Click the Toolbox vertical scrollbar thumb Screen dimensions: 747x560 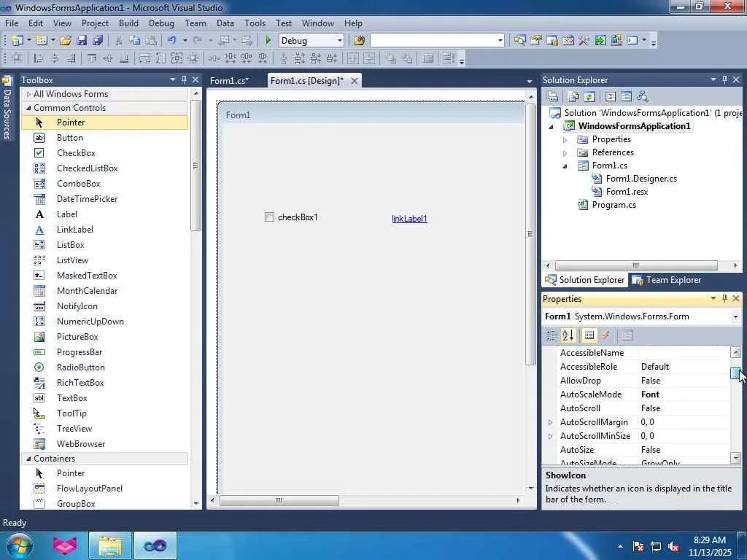pos(196,166)
